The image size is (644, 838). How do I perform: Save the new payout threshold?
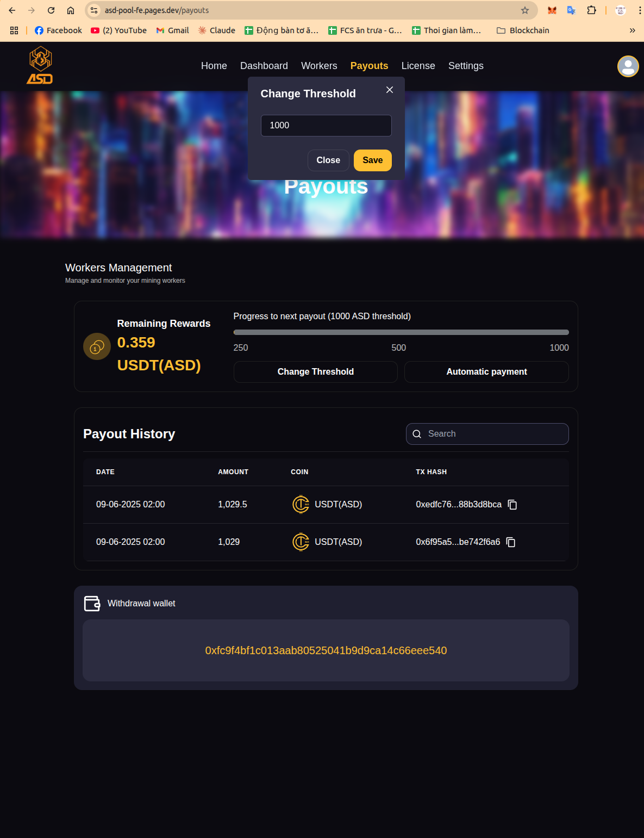pyautogui.click(x=372, y=160)
